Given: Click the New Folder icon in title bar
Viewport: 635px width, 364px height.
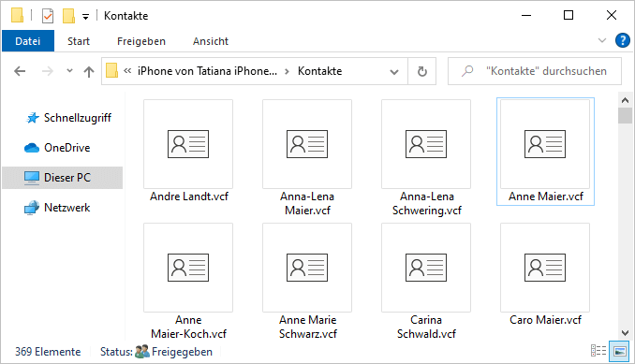Looking at the screenshot, I should [x=68, y=16].
